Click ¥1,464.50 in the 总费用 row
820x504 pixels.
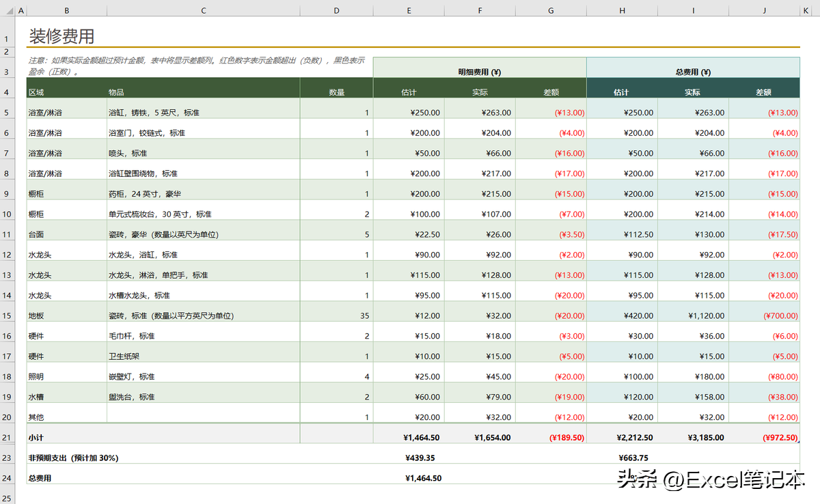[424, 479]
